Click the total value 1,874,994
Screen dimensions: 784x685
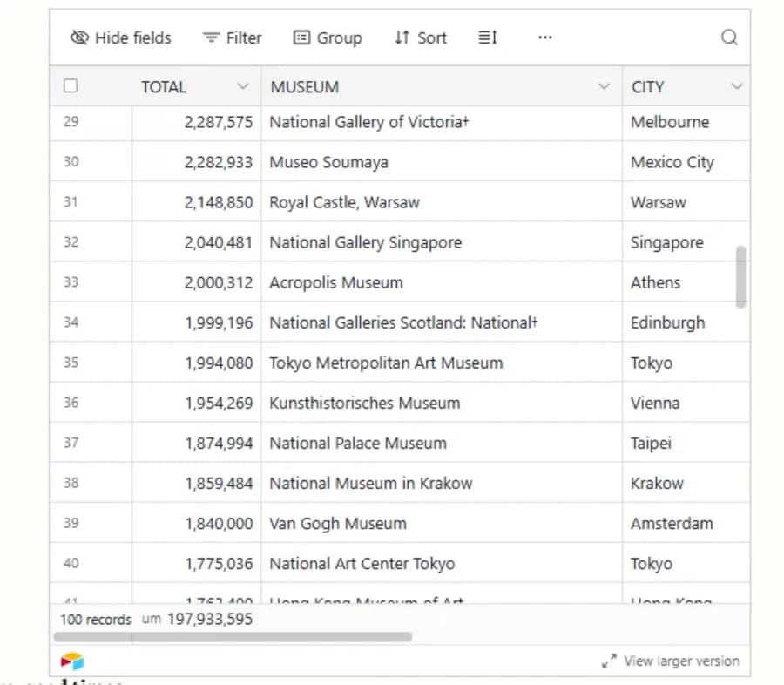pyautogui.click(x=219, y=443)
